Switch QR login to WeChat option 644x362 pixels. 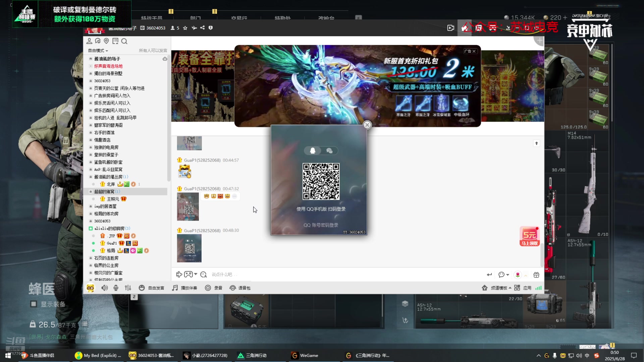(x=329, y=151)
